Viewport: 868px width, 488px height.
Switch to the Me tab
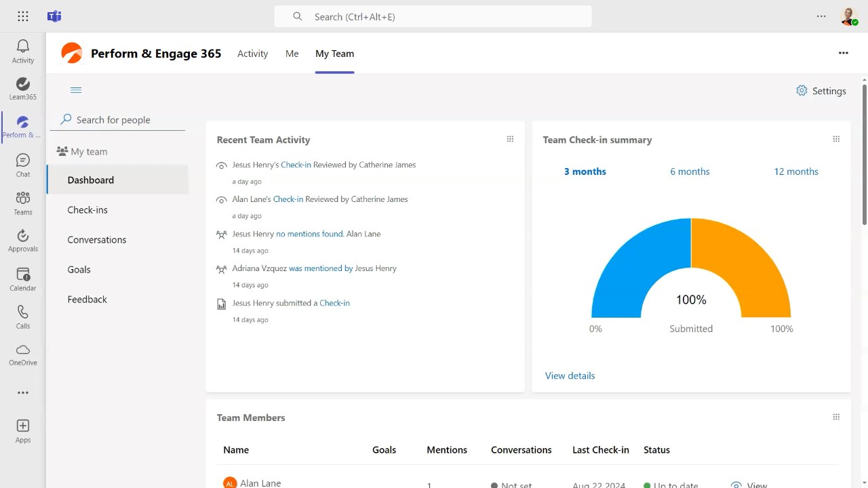click(x=292, y=54)
